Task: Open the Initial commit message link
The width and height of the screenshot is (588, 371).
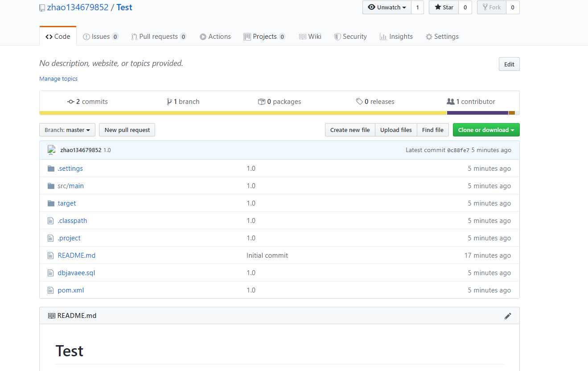Action: pos(267,256)
